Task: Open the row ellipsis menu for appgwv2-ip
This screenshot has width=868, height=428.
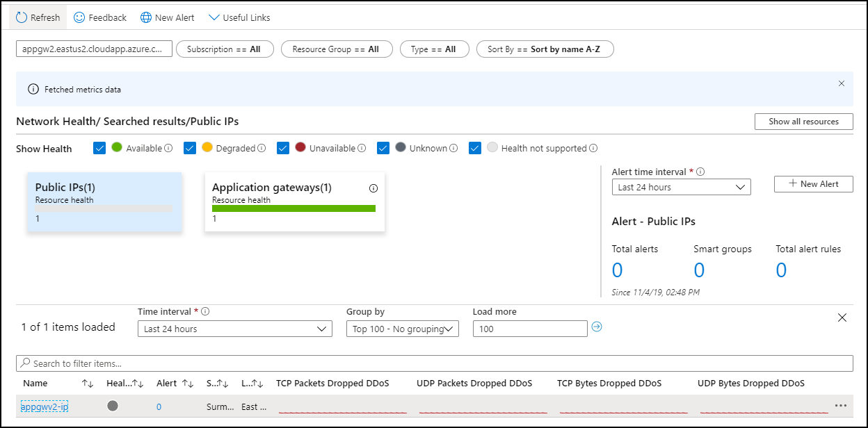Action: (x=841, y=406)
